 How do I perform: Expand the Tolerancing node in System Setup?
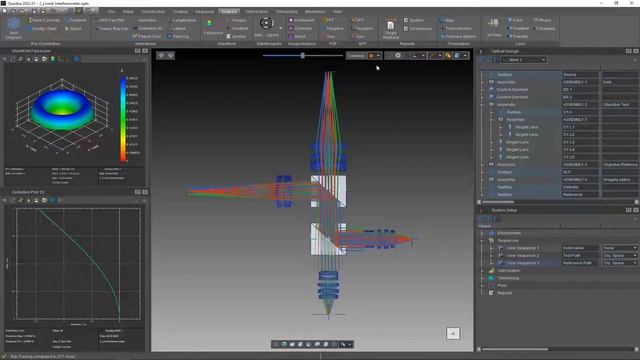482,278
